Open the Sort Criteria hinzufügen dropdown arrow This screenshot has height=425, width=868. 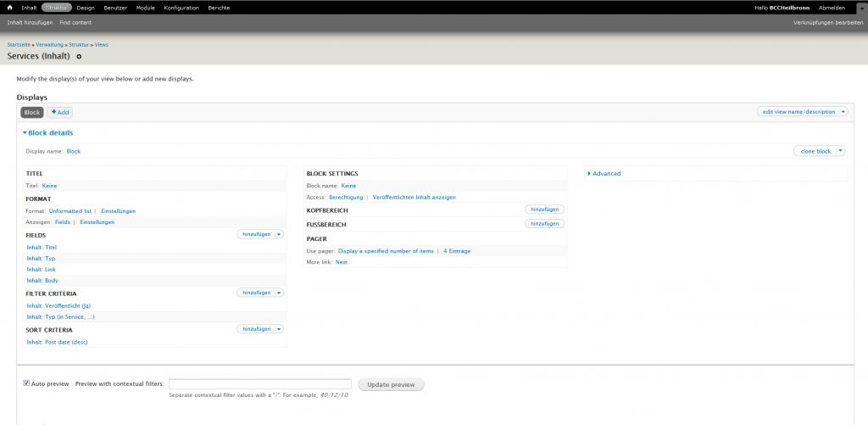tap(279, 329)
